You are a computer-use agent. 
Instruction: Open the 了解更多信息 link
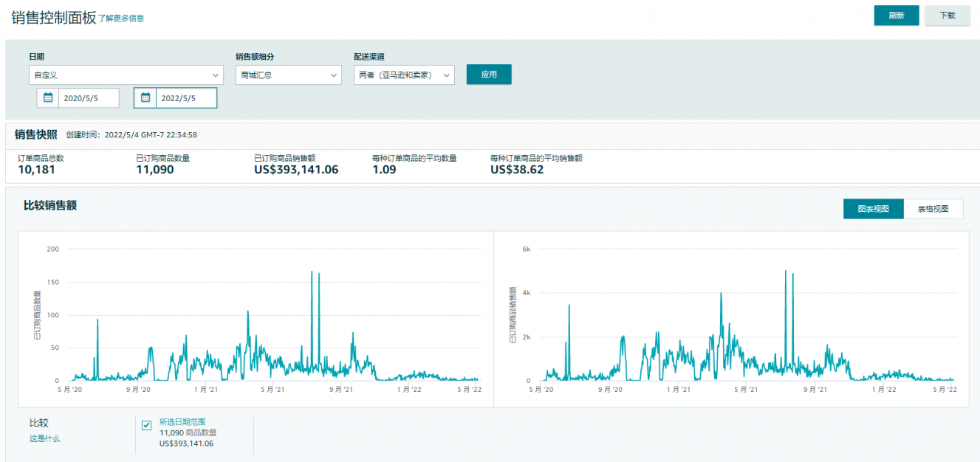click(x=122, y=18)
